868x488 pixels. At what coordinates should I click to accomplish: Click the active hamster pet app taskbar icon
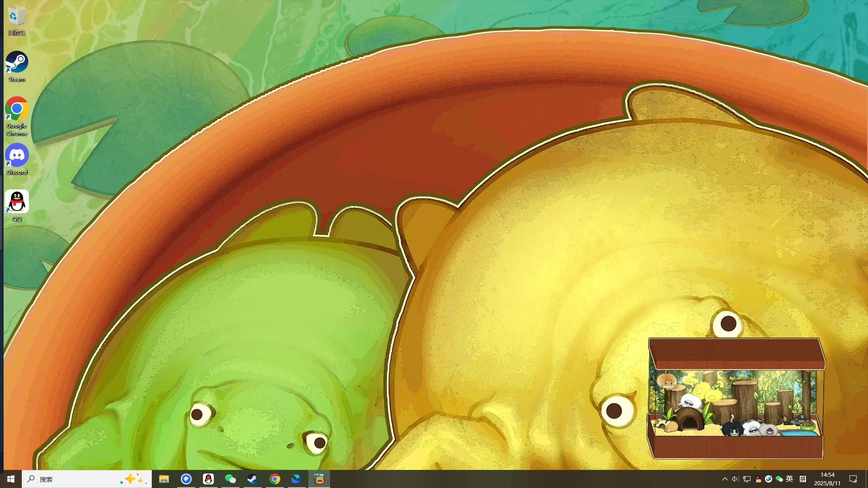pos(319,479)
